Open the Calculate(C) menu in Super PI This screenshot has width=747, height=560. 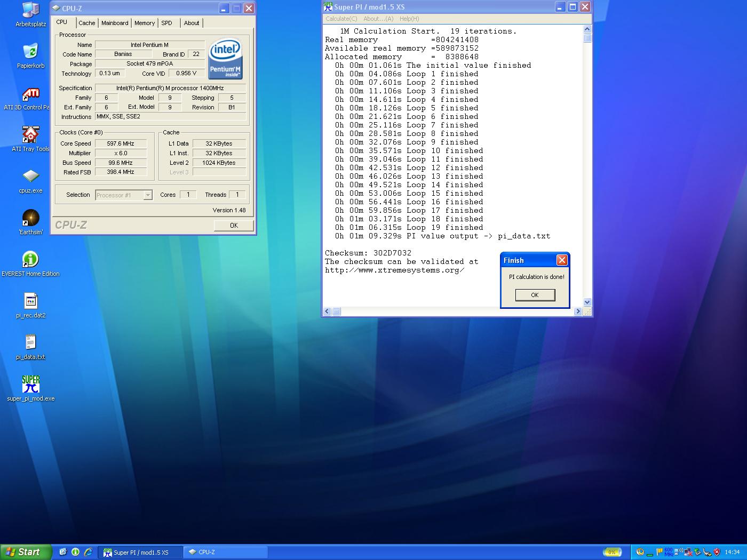pos(341,19)
